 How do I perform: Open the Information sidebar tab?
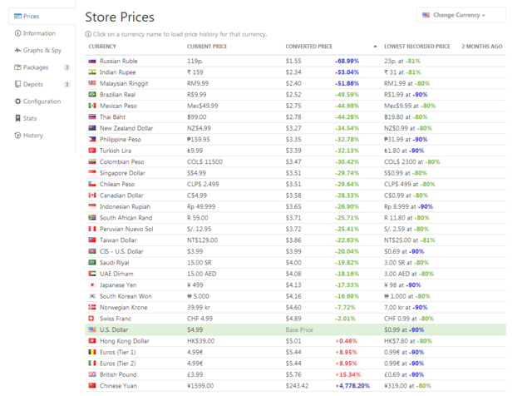pyautogui.click(x=39, y=33)
